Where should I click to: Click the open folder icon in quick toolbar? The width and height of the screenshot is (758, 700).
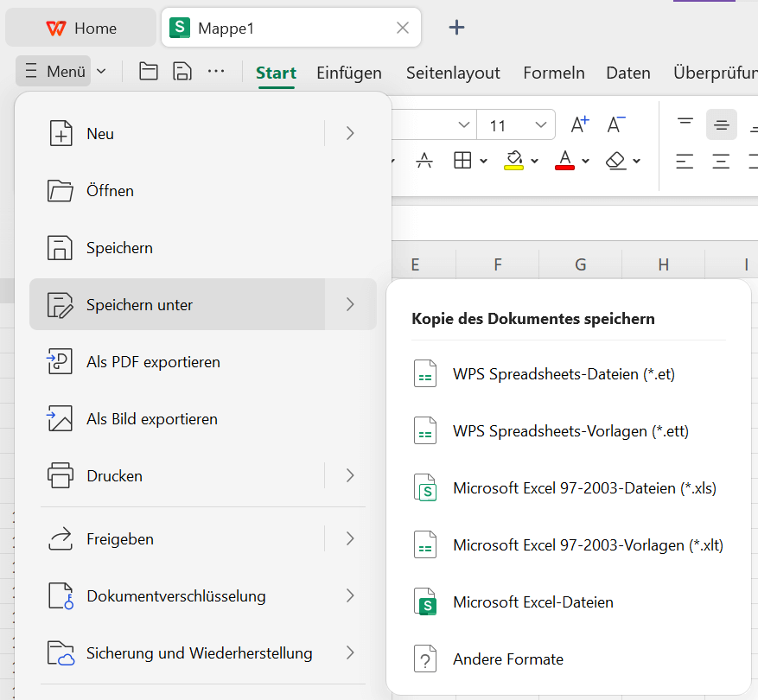[x=149, y=72]
